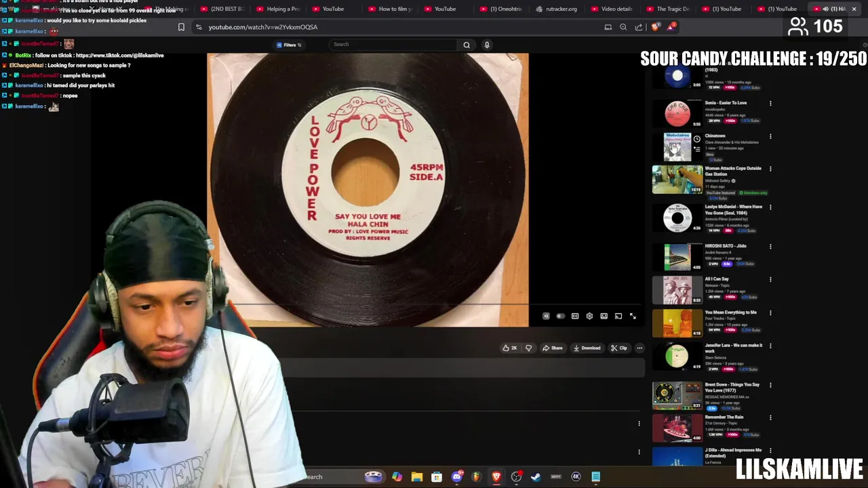868x488 pixels.
Task: Toggle closed captions in the video player
Action: pyautogui.click(x=575, y=317)
